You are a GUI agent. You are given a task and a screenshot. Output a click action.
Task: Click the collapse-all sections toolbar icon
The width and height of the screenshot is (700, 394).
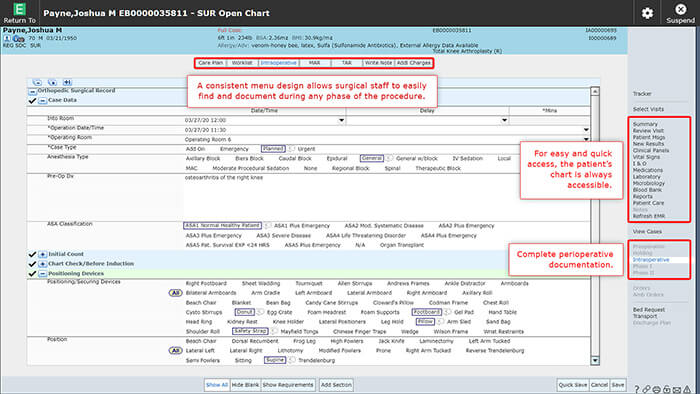[37, 82]
